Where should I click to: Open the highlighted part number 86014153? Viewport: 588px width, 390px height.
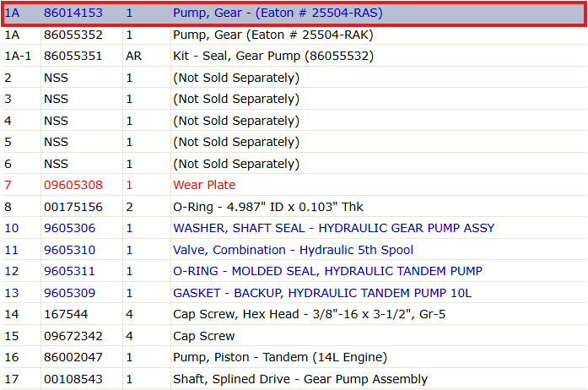tap(73, 14)
